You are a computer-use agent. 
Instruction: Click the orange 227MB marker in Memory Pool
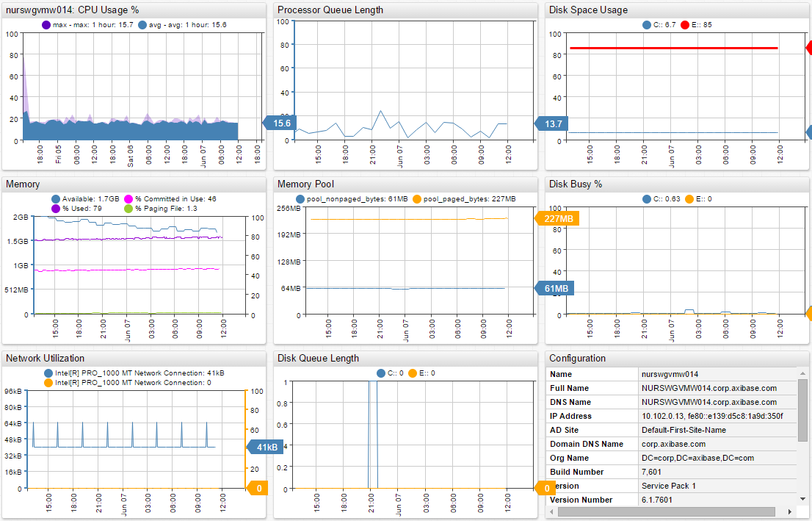point(557,218)
